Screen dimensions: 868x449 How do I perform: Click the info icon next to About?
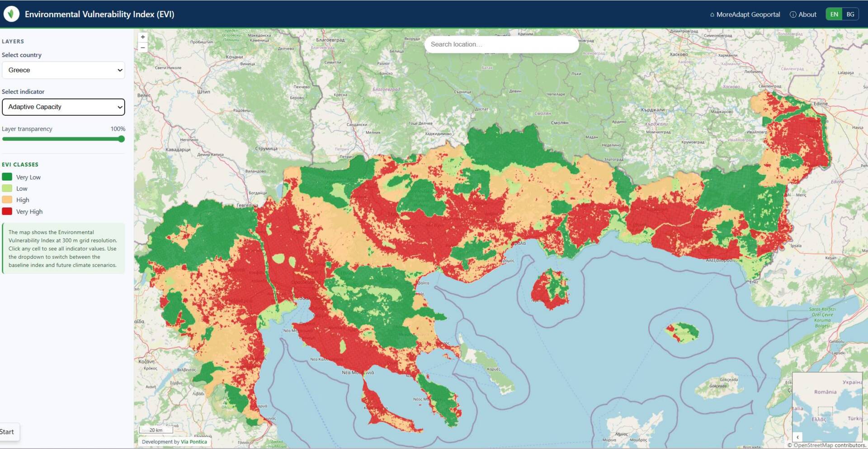coord(793,14)
